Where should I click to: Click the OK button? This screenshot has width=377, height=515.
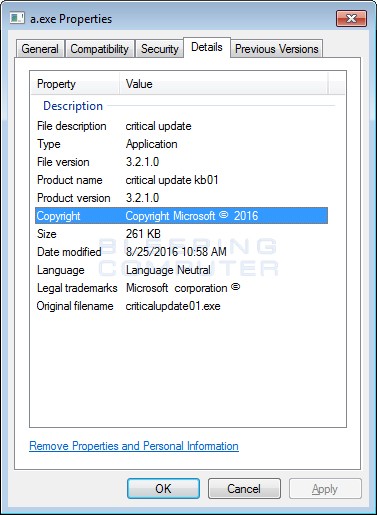[x=163, y=489]
